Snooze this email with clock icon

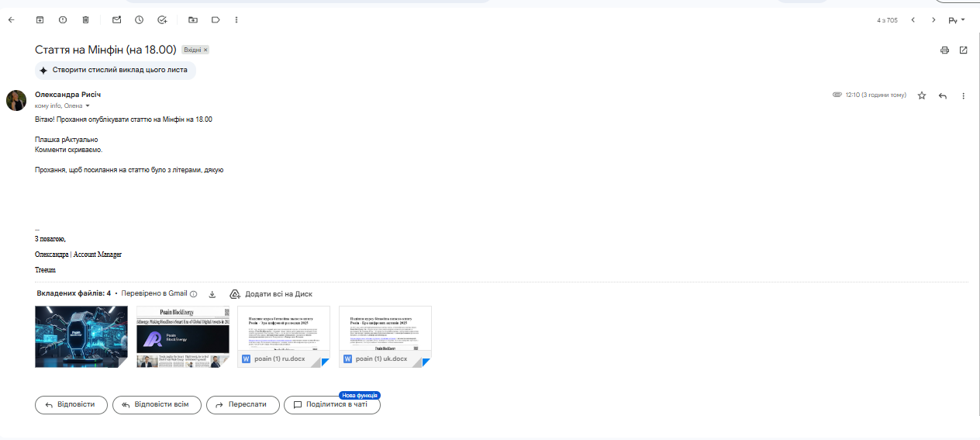139,19
